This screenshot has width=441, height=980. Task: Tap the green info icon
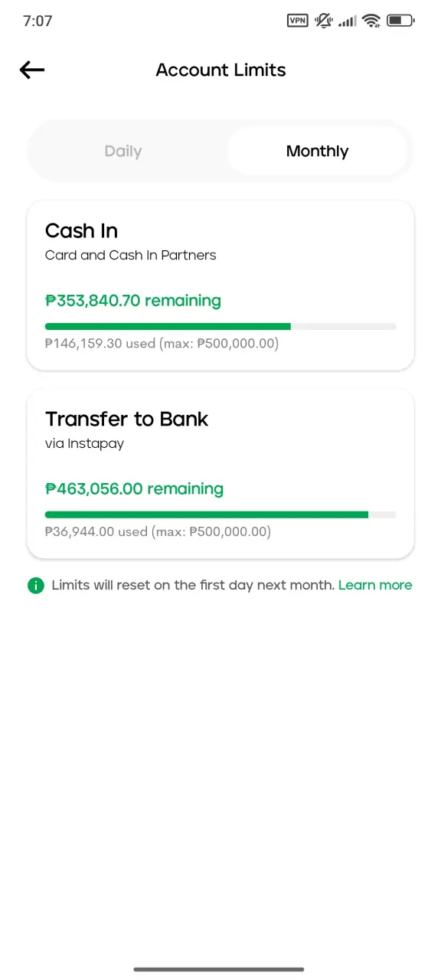point(35,586)
